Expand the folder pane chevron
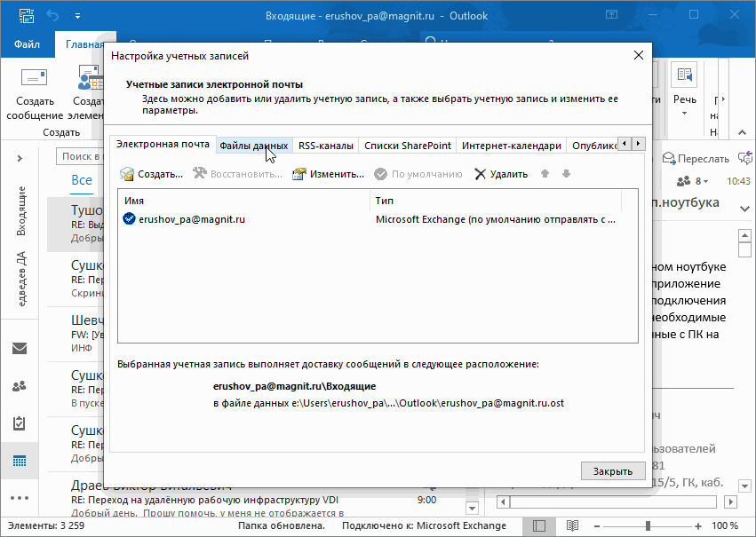The image size is (756, 537). pyautogui.click(x=20, y=158)
